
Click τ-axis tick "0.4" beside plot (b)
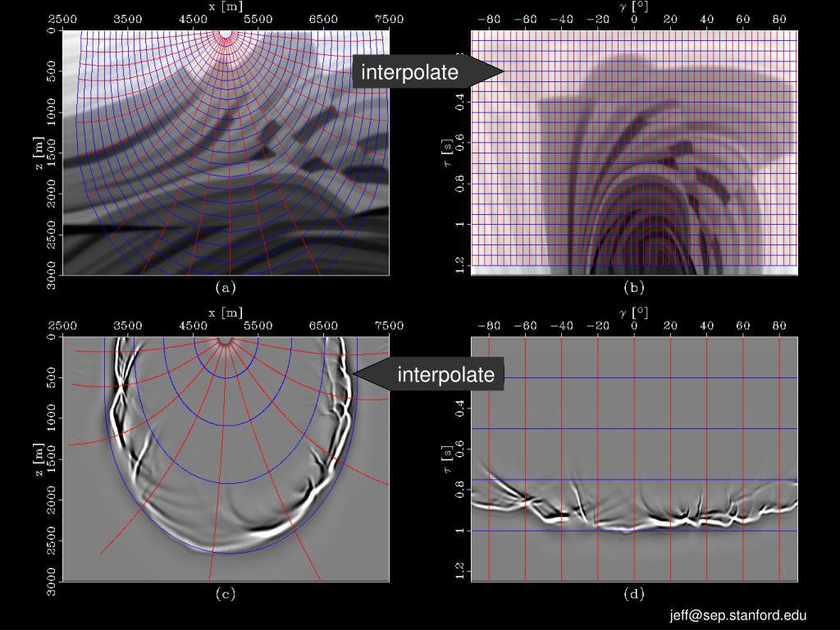(x=459, y=102)
